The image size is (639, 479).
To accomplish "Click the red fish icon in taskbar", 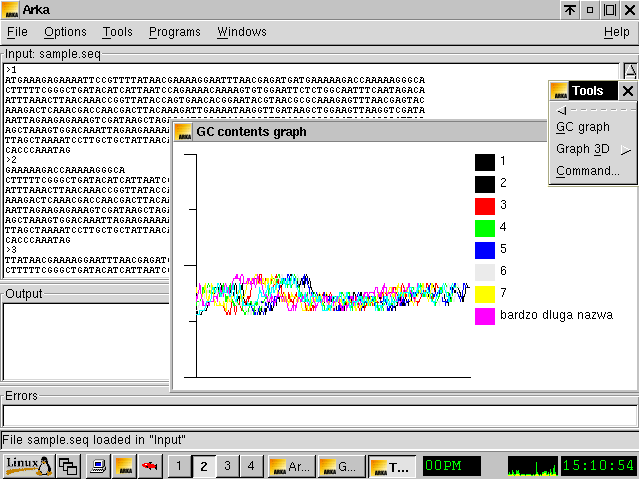I will click(150, 466).
